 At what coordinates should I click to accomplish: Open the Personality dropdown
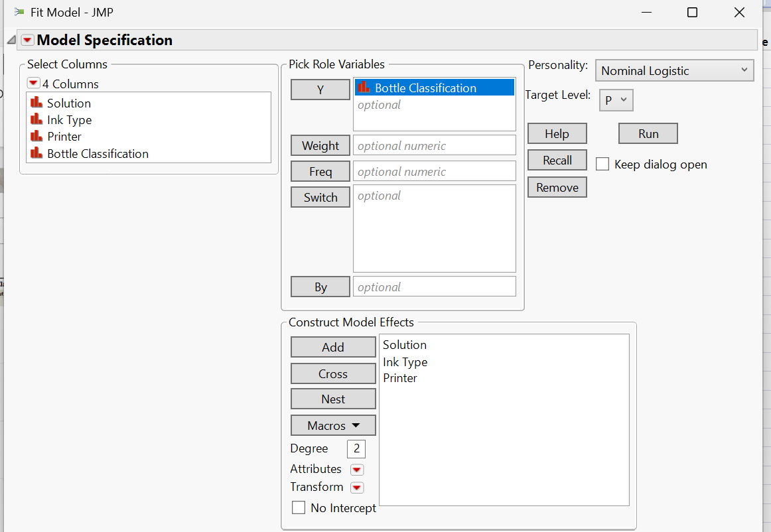click(x=674, y=70)
